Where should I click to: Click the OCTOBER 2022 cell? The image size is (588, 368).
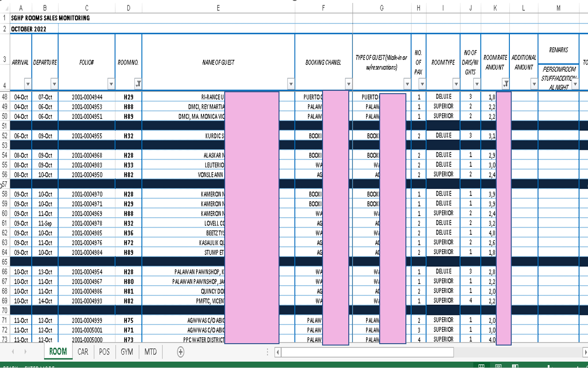tap(29, 29)
